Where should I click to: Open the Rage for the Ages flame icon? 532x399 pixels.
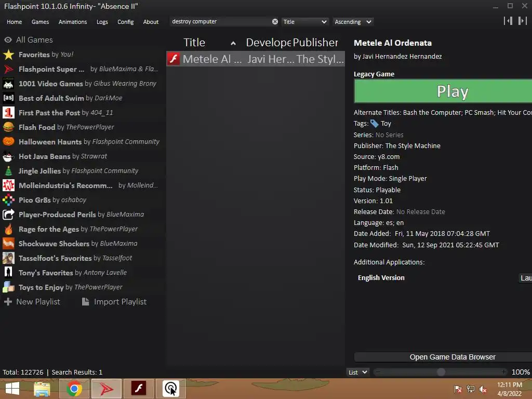[8, 229]
